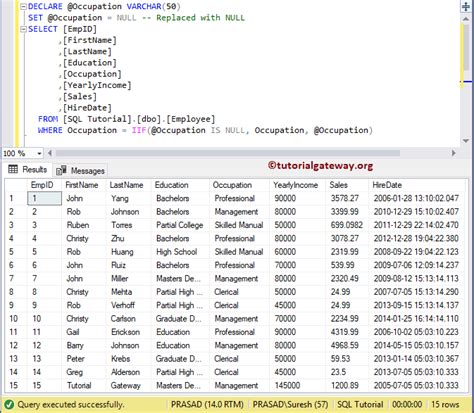Open the 100 % zoom dropdown
Viewport: 474px width, 413px height.
tap(39, 153)
